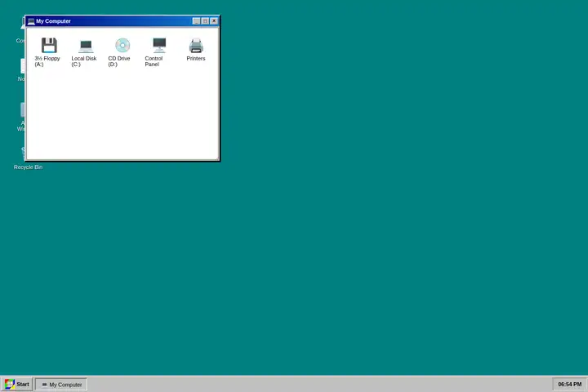Click the My Computer window title text
The width and height of the screenshot is (588, 392).
pos(53,21)
